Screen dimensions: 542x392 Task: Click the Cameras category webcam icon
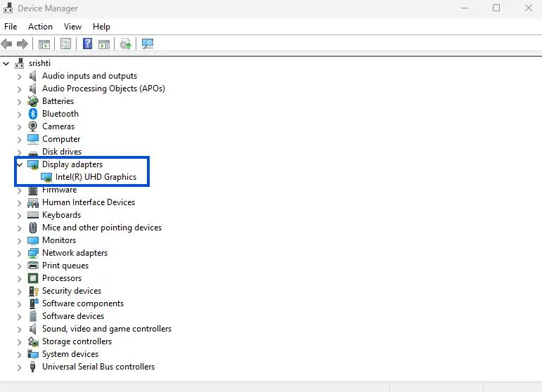tap(33, 126)
